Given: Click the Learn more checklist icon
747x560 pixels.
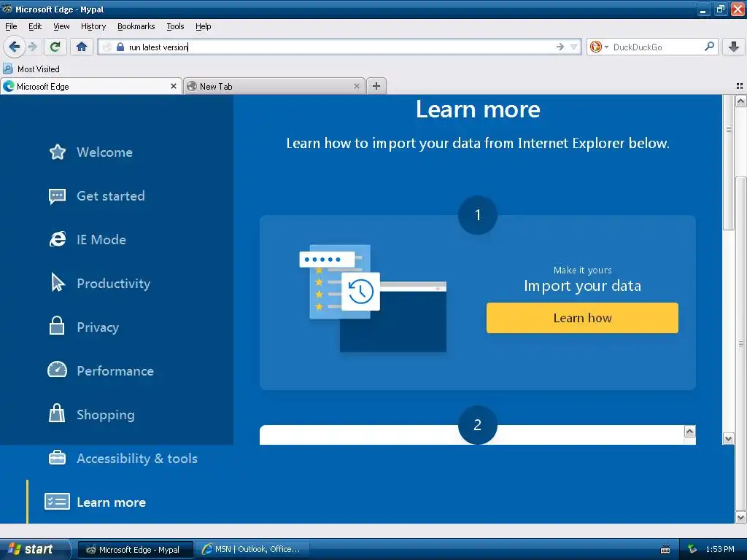Looking at the screenshot, I should coord(57,502).
